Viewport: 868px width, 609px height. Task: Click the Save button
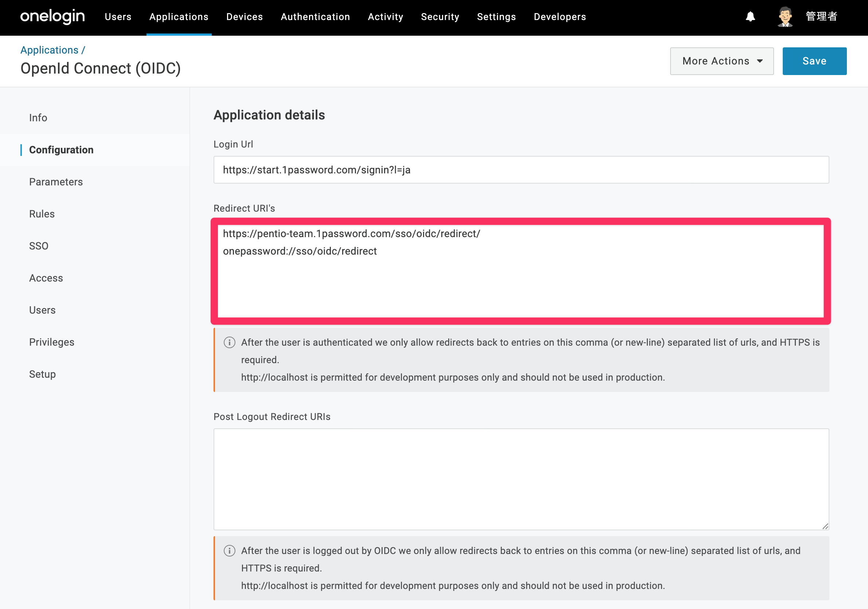click(x=814, y=61)
